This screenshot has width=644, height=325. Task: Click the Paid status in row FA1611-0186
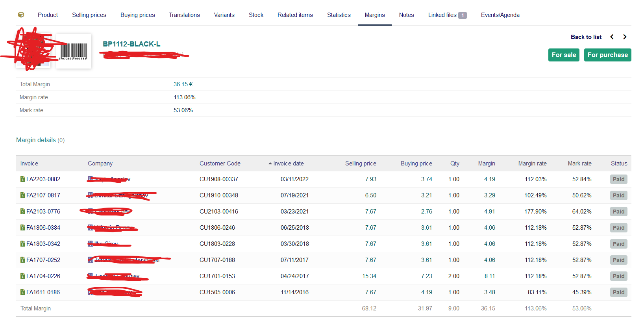619,292
